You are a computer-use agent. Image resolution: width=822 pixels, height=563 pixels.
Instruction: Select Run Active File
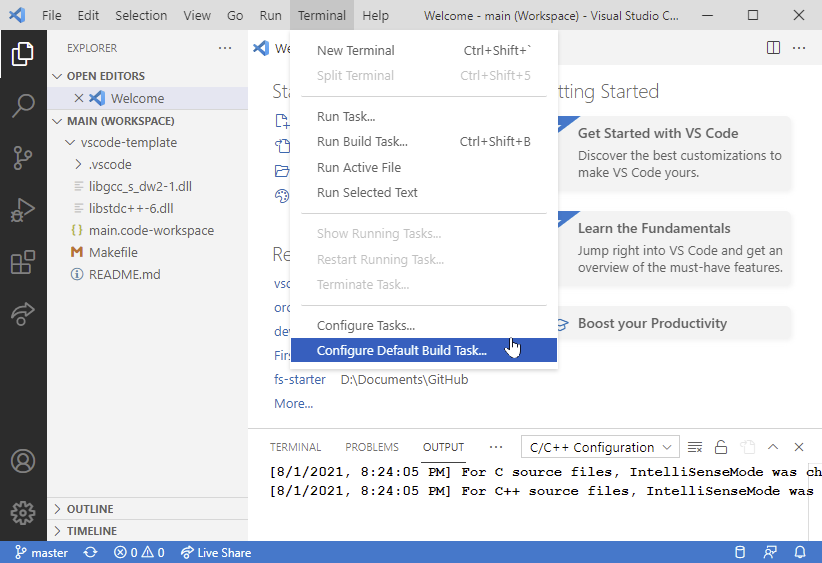(424, 167)
